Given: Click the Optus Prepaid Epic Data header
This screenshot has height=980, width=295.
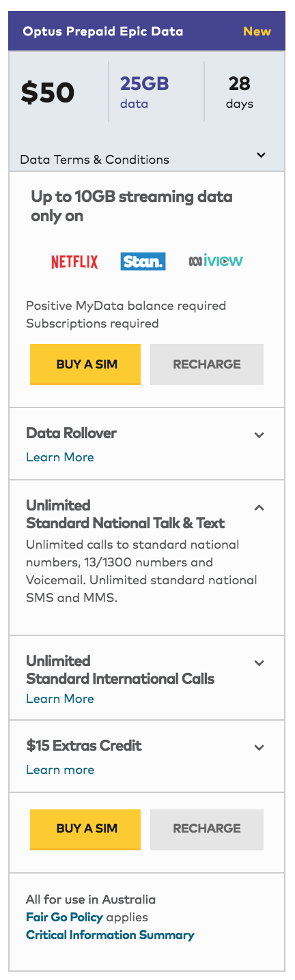Looking at the screenshot, I should pos(103,31).
